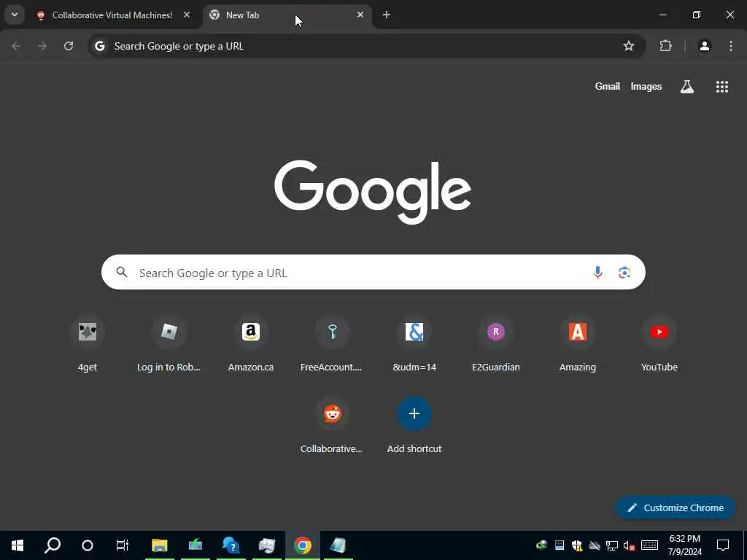
Task: Open muted volume icon in system tray
Action: click(x=629, y=545)
